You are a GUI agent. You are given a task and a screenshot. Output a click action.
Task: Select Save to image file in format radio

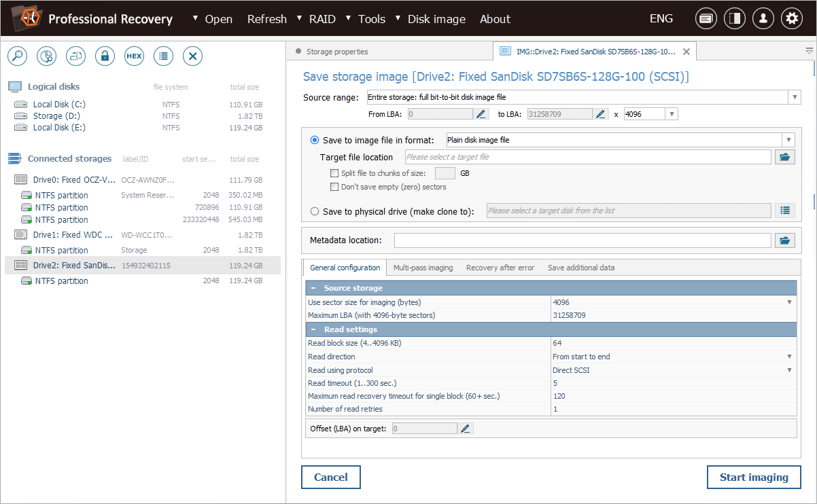315,141
